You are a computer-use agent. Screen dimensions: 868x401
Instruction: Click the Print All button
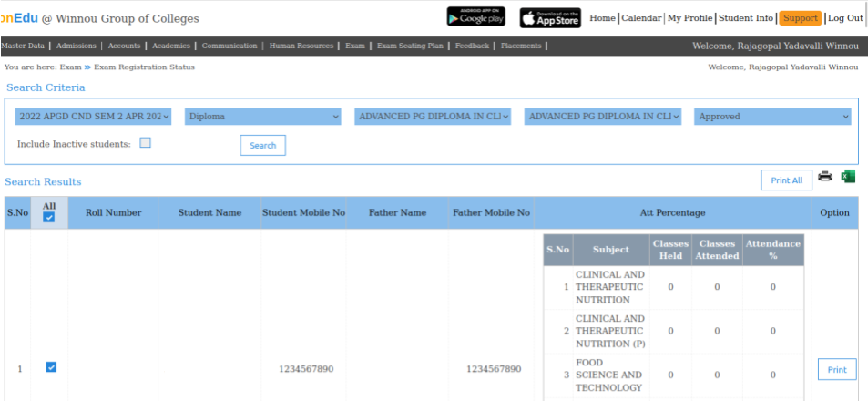(x=786, y=180)
